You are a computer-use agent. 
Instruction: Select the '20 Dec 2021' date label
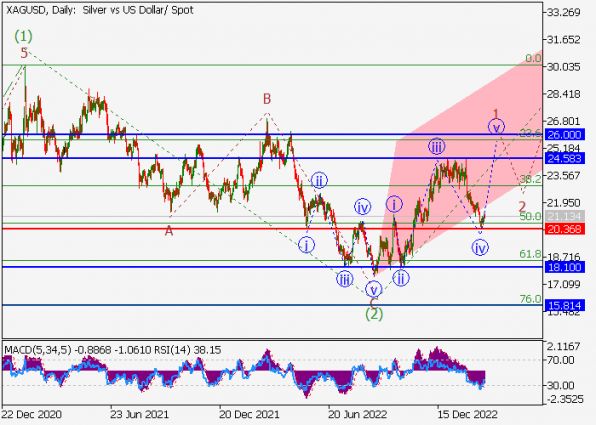pyautogui.click(x=249, y=414)
